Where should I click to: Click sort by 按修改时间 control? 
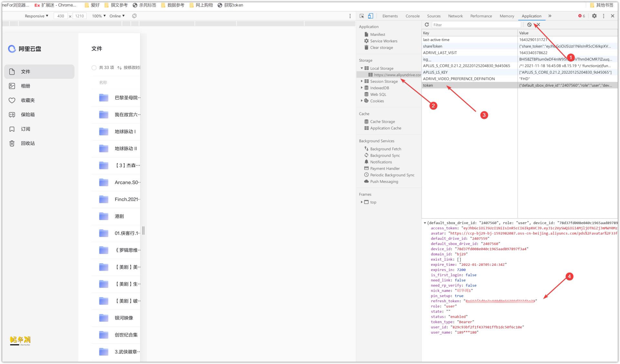point(129,68)
